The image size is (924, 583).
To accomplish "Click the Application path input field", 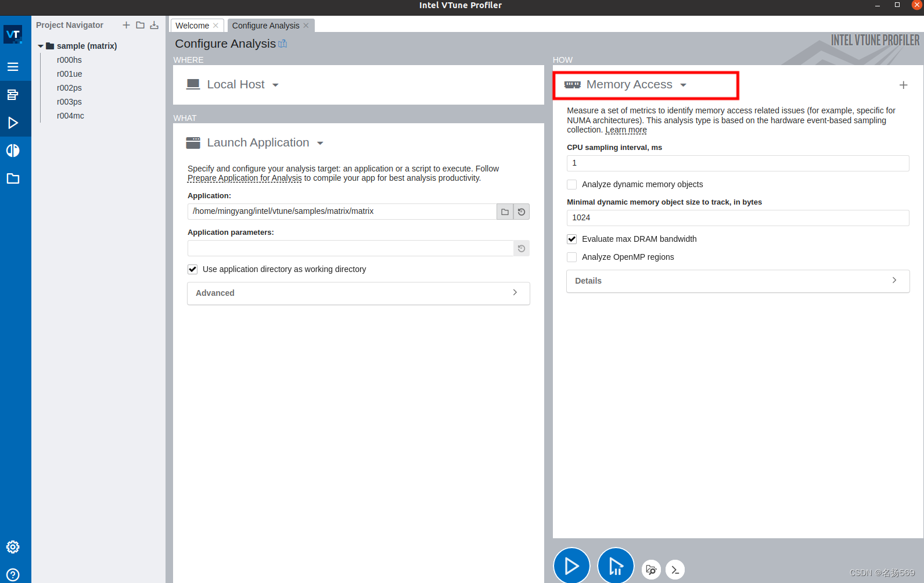I will [342, 212].
